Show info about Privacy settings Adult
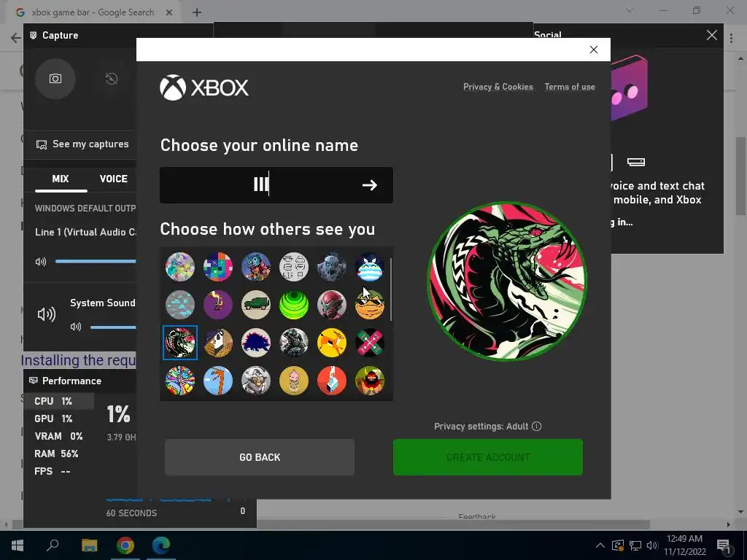747x560 pixels. tap(536, 426)
